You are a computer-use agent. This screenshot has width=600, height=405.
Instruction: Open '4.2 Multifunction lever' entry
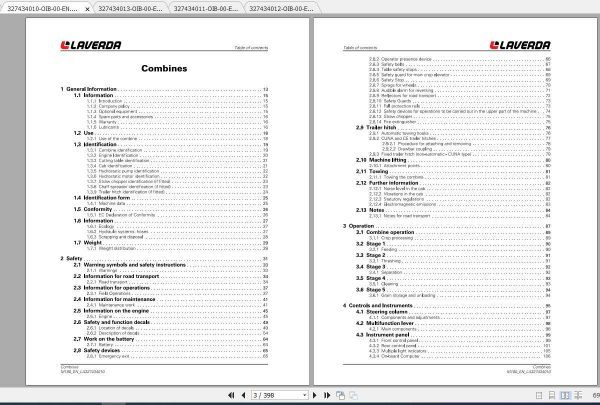(x=453, y=323)
